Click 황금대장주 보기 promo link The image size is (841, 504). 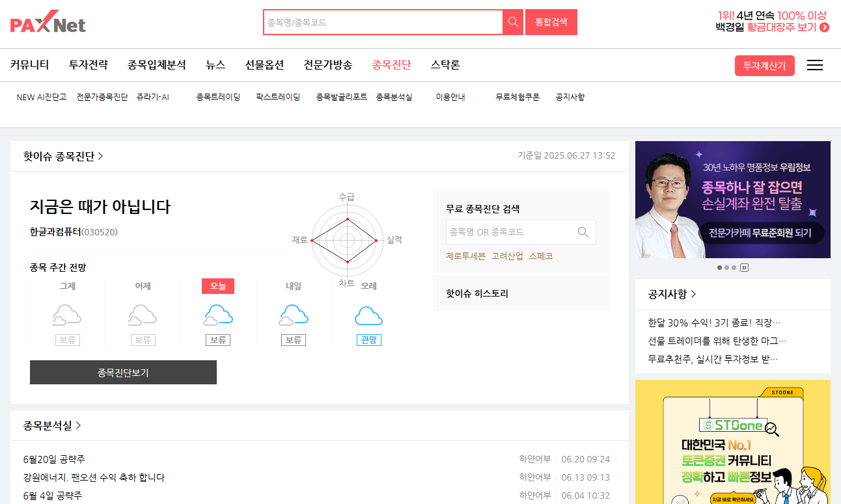(x=781, y=27)
